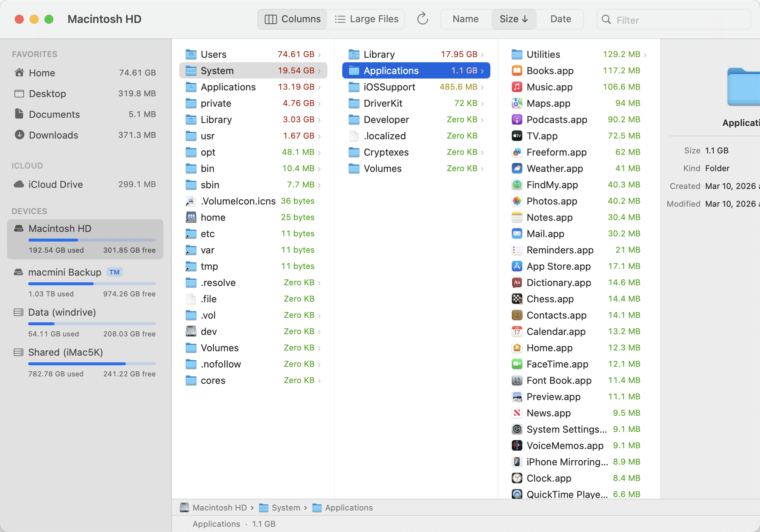Click the Freeform.app icon

tap(517, 152)
